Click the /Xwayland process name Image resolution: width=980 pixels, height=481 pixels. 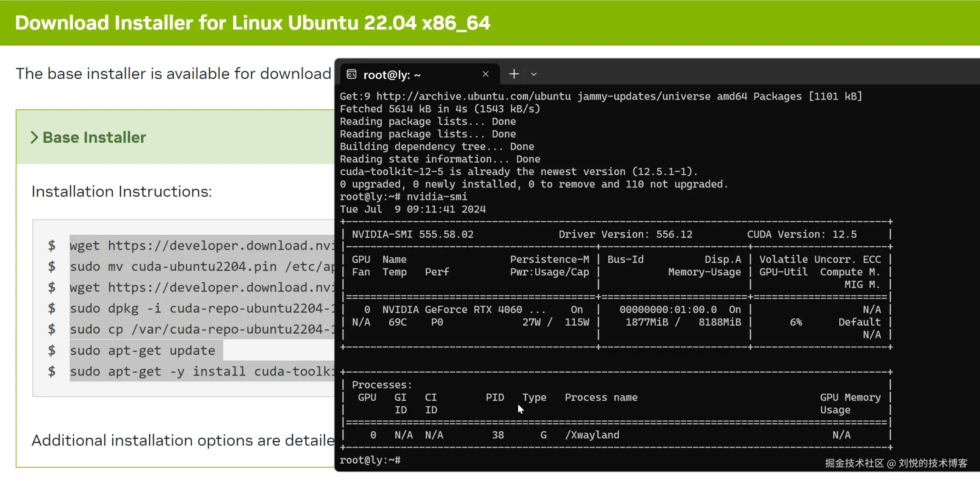(x=592, y=435)
